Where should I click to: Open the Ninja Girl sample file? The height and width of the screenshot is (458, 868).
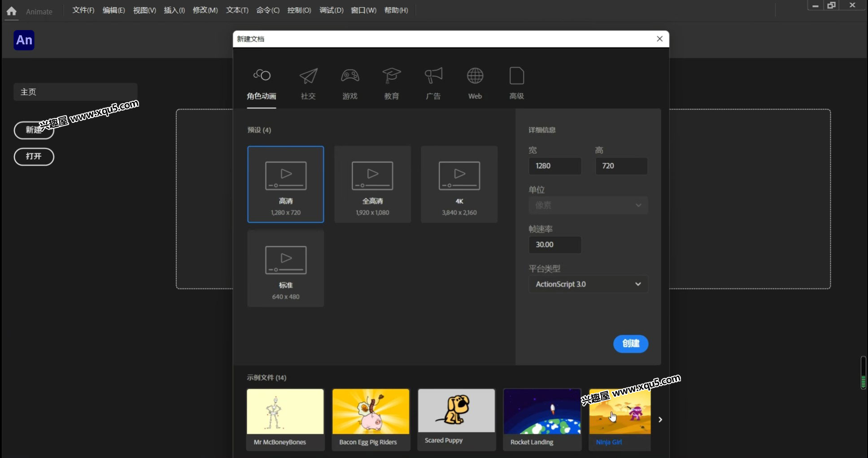click(620, 419)
